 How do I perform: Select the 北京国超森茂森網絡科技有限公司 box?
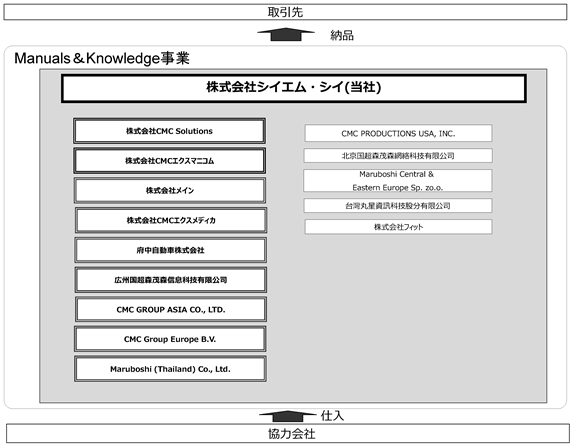tap(398, 156)
